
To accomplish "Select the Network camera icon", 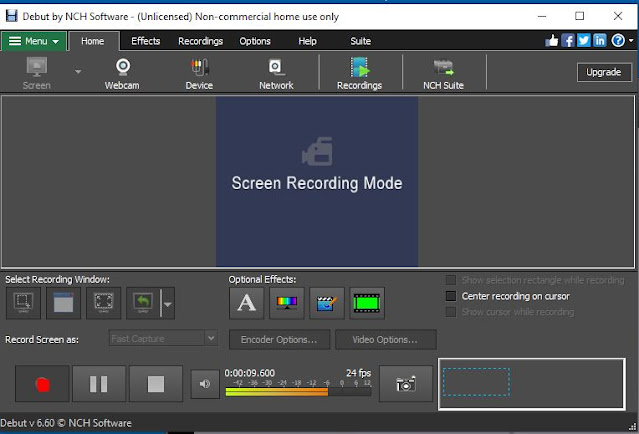I will (x=276, y=73).
